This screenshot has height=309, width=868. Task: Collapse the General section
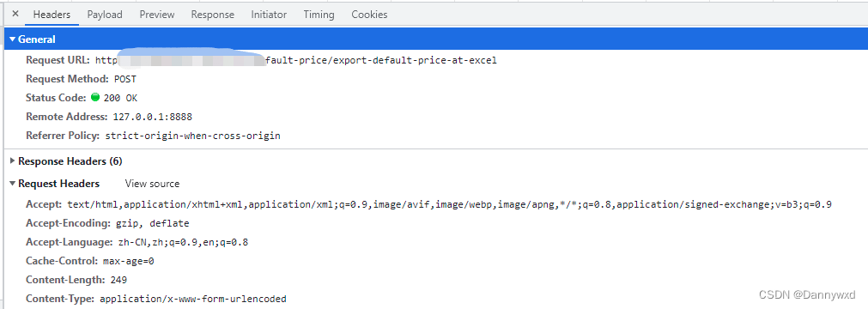[x=13, y=39]
